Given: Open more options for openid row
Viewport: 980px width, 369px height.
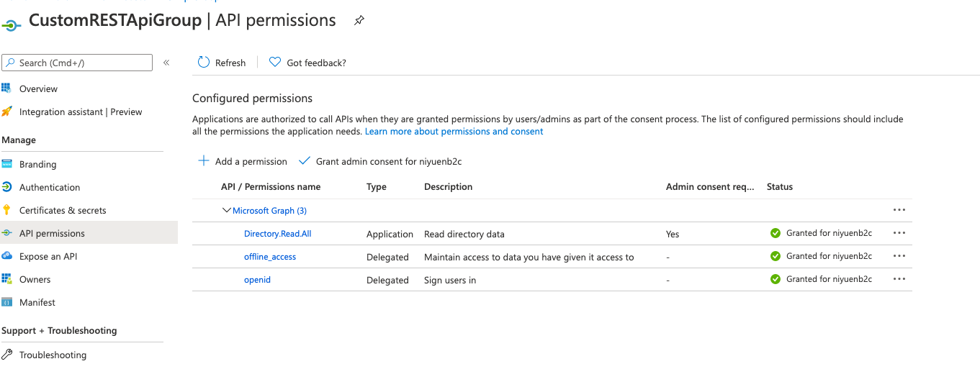Looking at the screenshot, I should pos(899,279).
